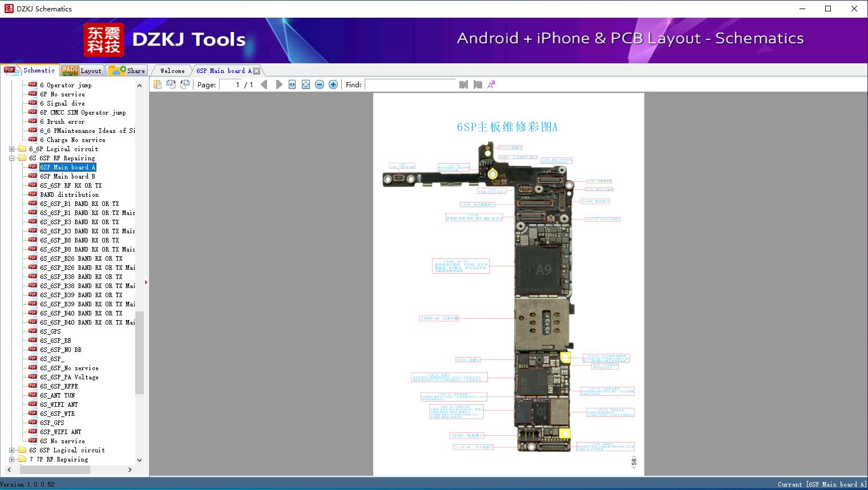868x490 pixels.
Task: Maximize the DZKJ Schematics window
Action: [828, 9]
